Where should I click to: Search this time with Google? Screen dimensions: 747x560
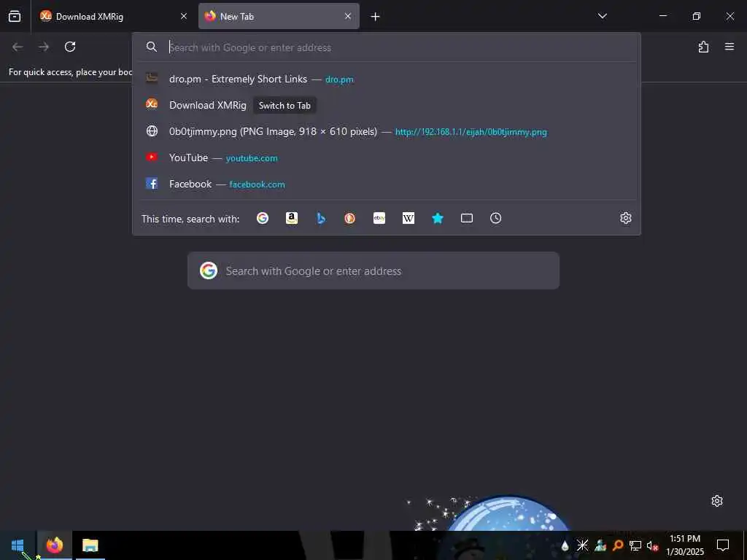pyautogui.click(x=263, y=218)
